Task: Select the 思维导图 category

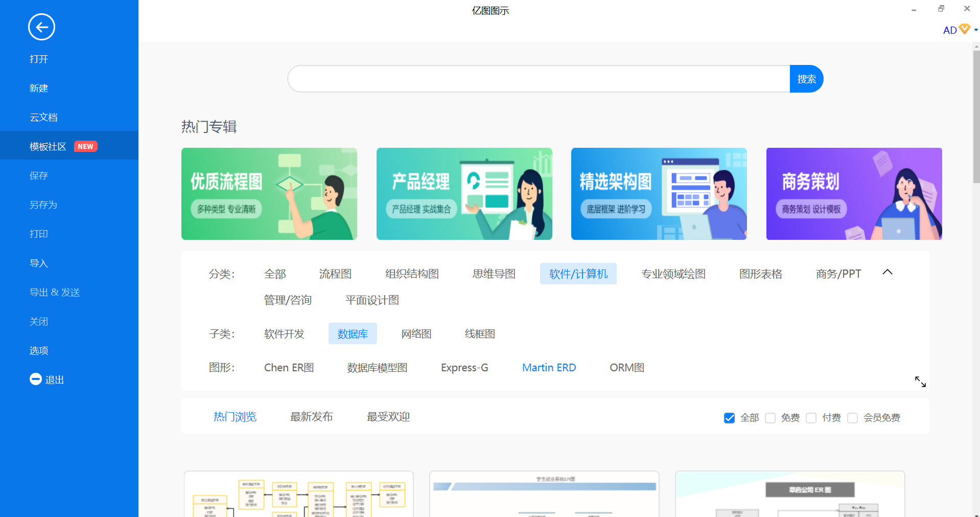Action: (494, 274)
